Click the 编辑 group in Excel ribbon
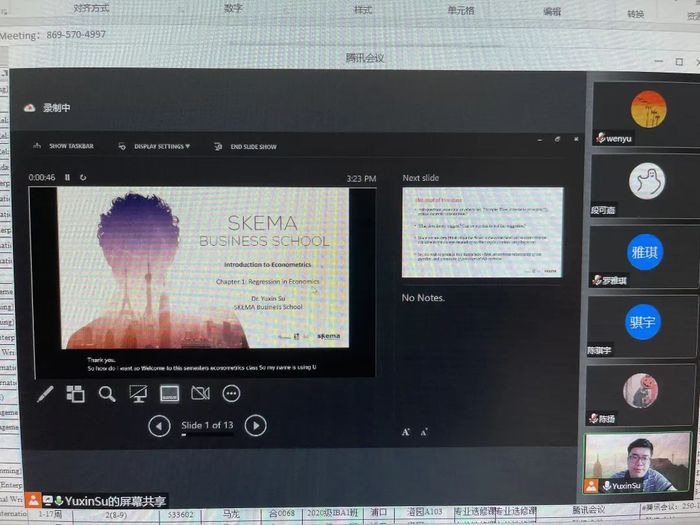 [552, 12]
